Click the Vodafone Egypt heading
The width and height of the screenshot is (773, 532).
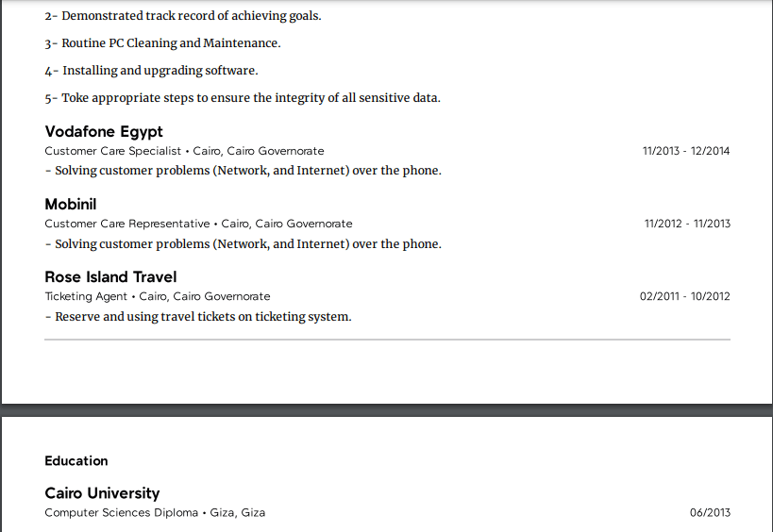coord(104,132)
